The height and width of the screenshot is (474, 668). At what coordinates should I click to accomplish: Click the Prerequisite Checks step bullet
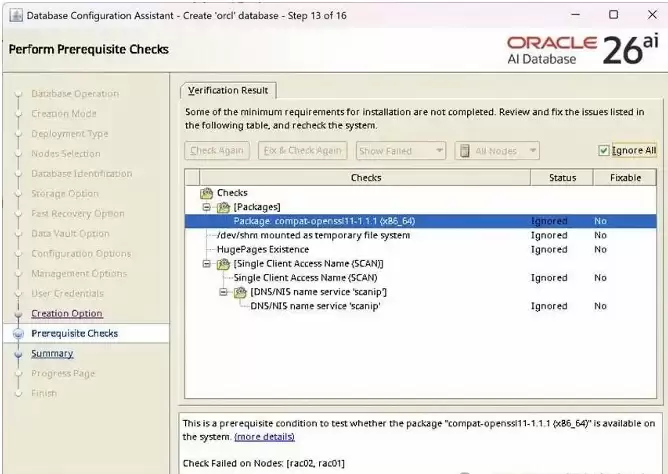(18, 333)
